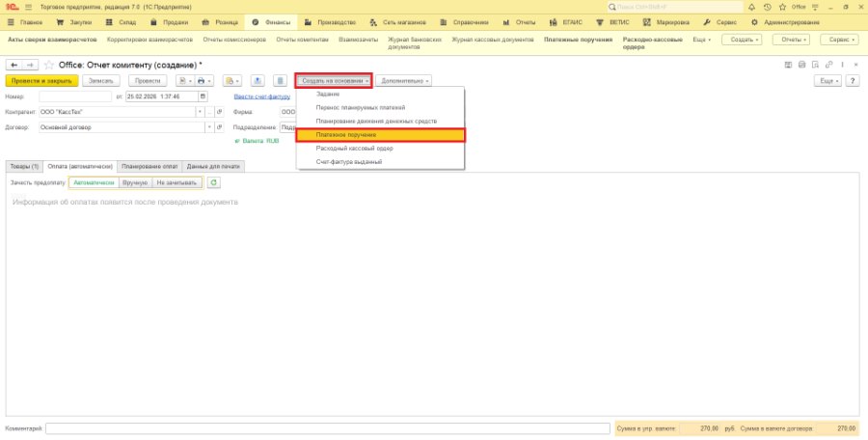
Task: Click the yellow folder structure icon in toolbar
Action: (231, 81)
